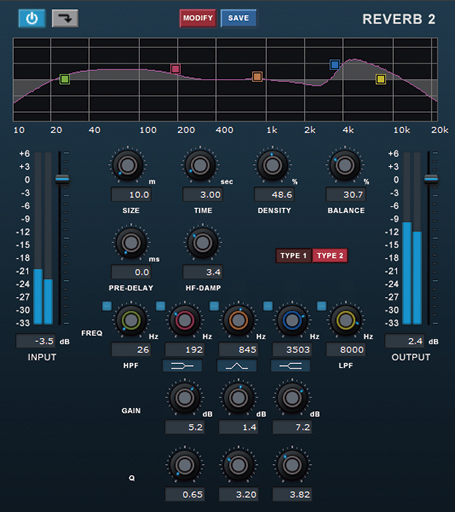Switch reverb to Type 2

[x=330, y=256]
